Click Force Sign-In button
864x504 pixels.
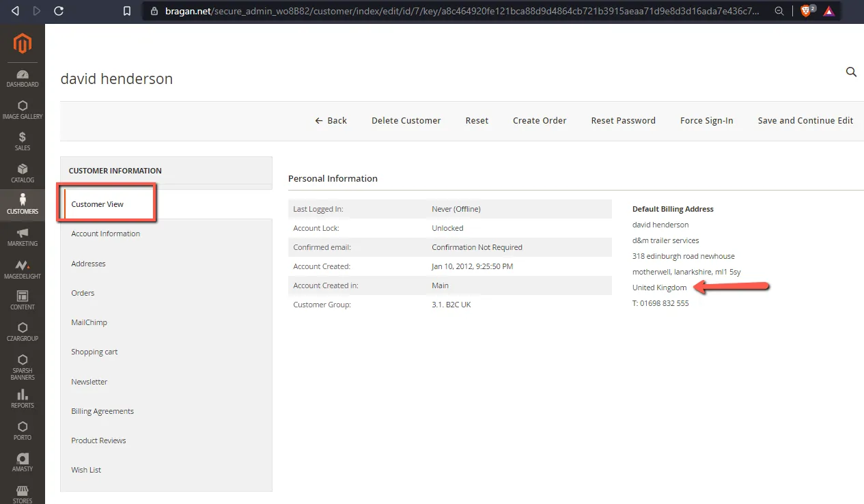coord(707,120)
